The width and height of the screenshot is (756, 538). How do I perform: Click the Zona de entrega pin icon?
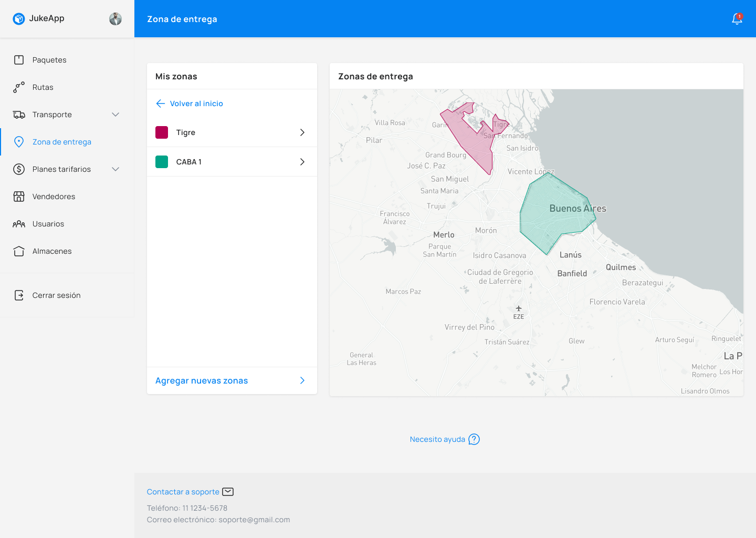19,142
